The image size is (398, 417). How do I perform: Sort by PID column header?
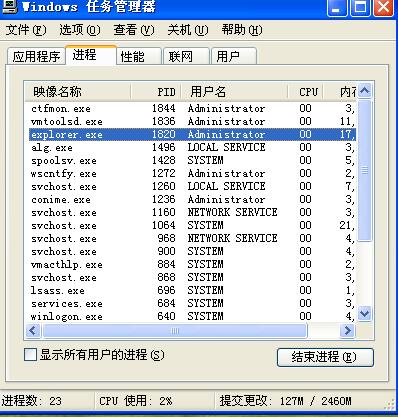156,91
